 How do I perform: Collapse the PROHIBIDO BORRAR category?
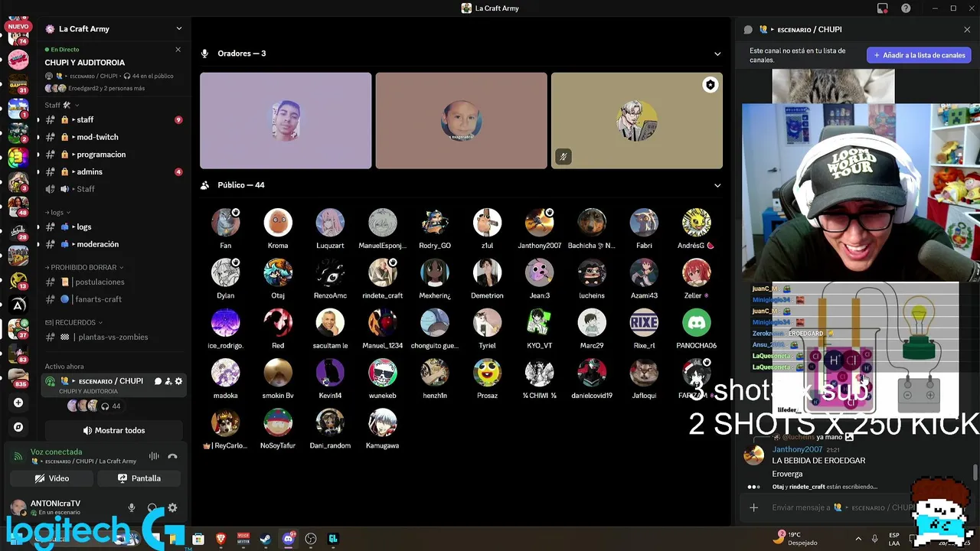[84, 267]
